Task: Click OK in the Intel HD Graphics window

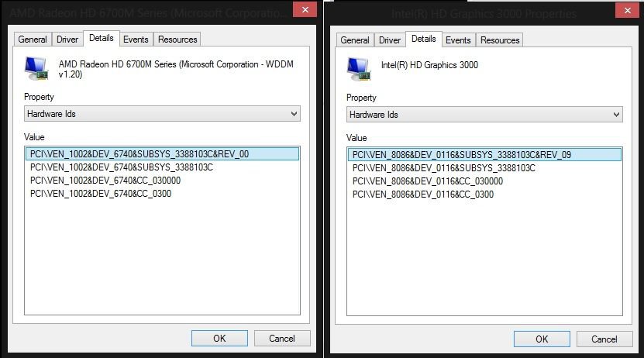Action: (x=542, y=339)
